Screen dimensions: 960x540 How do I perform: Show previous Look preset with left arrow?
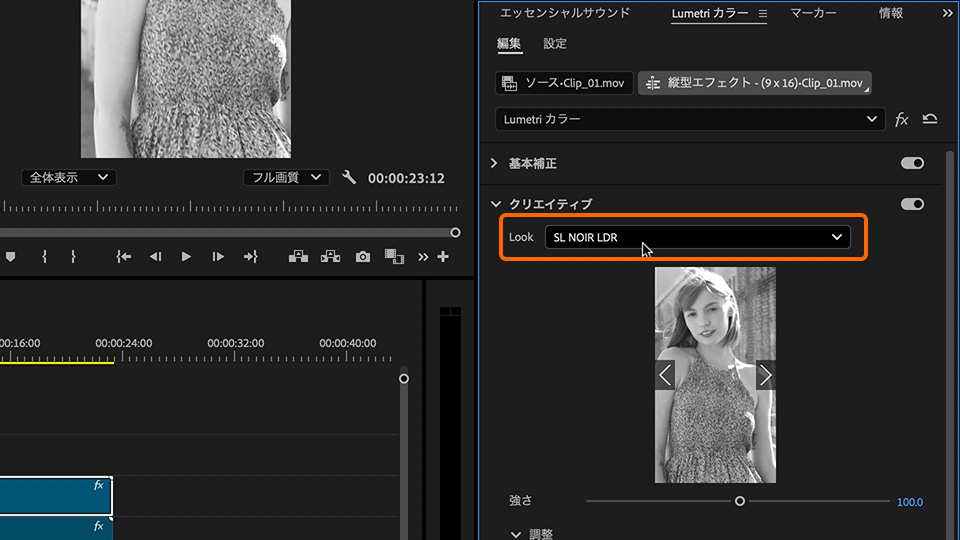coord(665,375)
